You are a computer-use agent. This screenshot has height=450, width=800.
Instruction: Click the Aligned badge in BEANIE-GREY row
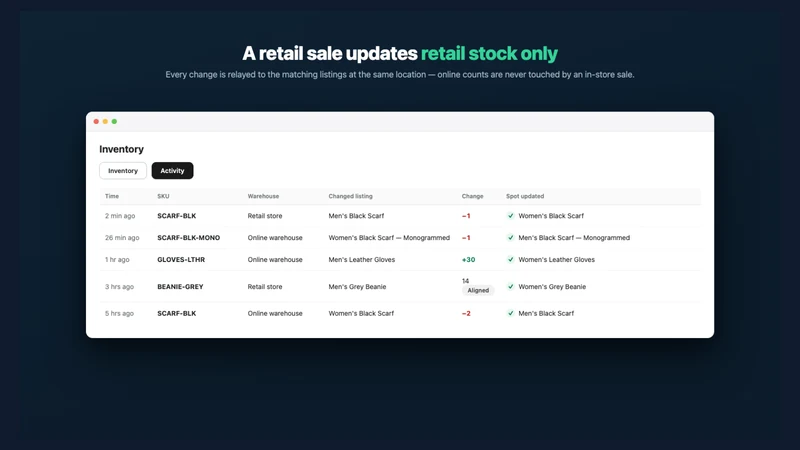478,290
